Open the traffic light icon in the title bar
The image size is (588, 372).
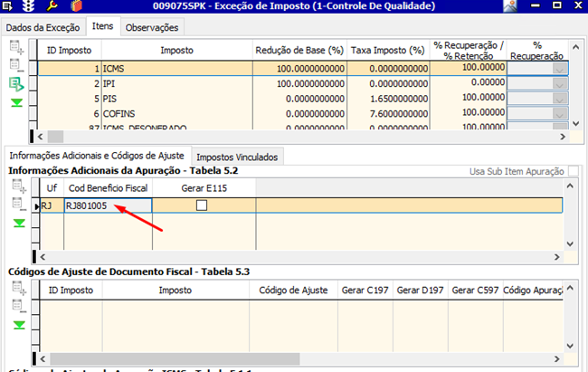coord(29,5)
